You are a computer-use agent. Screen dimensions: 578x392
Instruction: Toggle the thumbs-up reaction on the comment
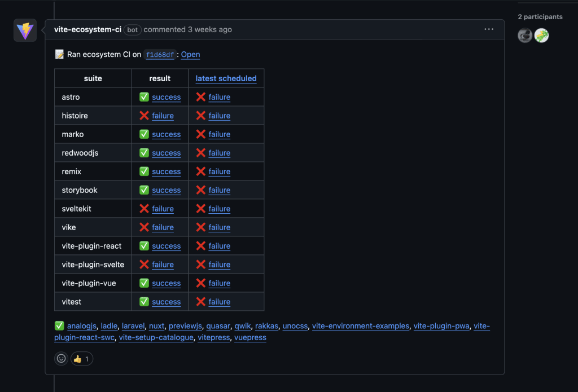[x=81, y=358]
